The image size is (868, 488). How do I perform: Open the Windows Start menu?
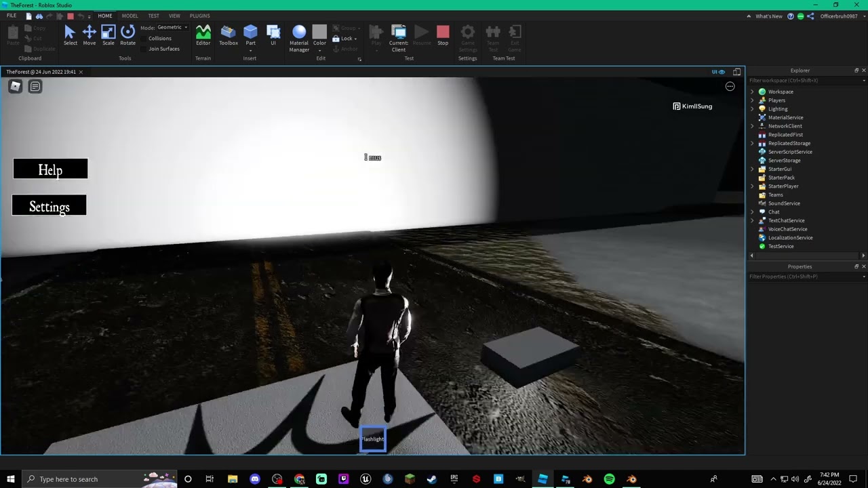pyautogui.click(x=11, y=479)
